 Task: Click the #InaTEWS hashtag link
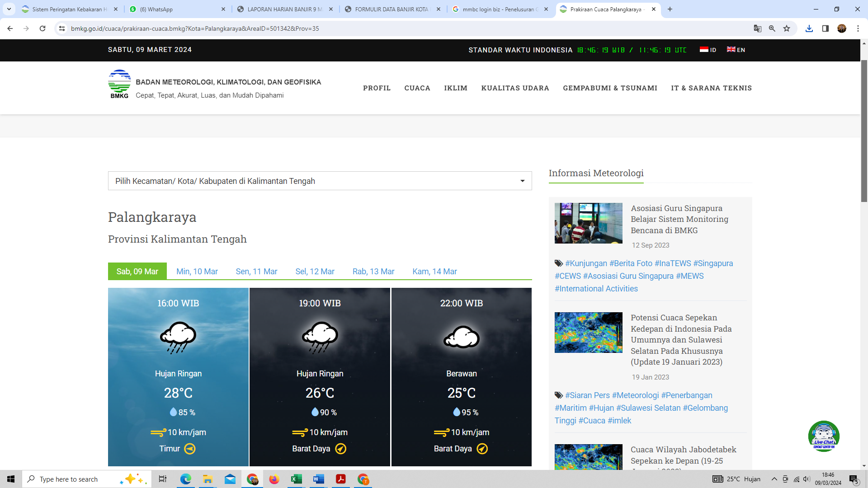click(x=673, y=263)
